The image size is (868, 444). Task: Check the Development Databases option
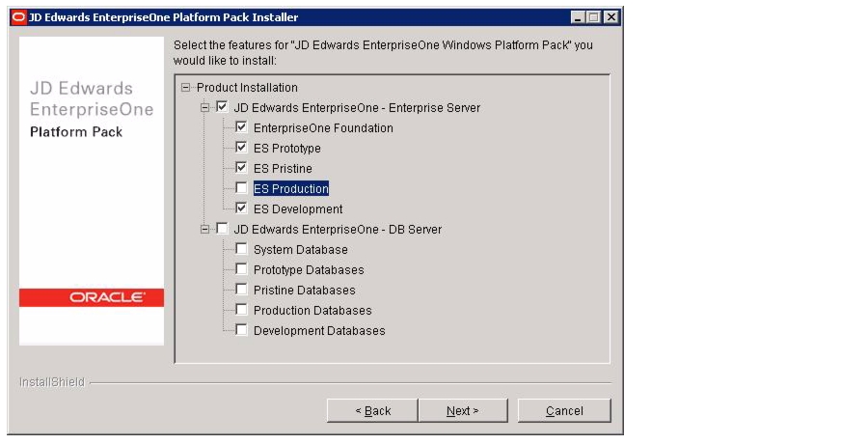[x=241, y=330]
